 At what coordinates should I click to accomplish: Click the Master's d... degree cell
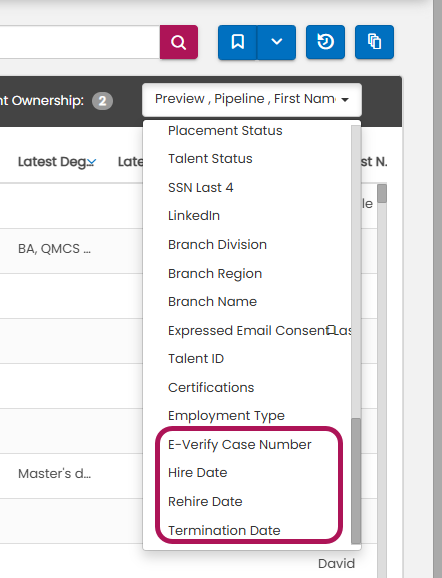click(54, 474)
